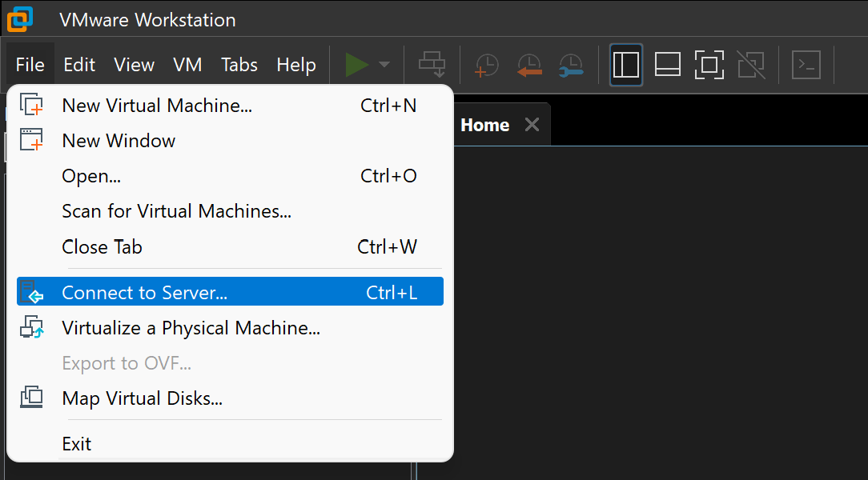Screen dimensions: 868x480
Task: Open the Tabs menu
Action: point(239,65)
